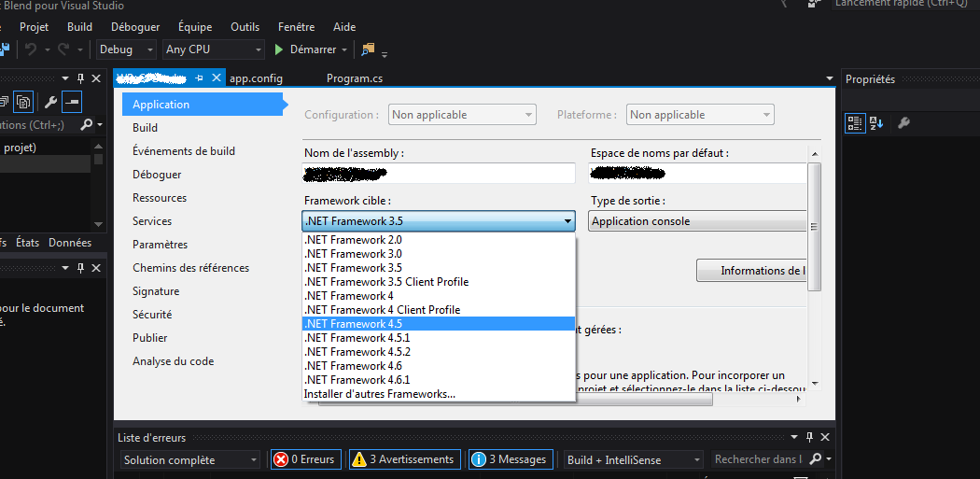980x479 pixels.
Task: Open the Build menu
Action: tap(80, 27)
